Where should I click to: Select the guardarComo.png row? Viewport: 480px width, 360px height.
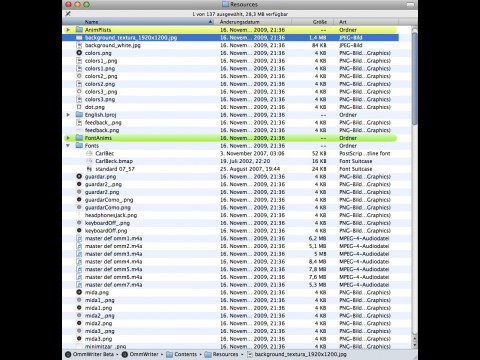click(x=230, y=207)
